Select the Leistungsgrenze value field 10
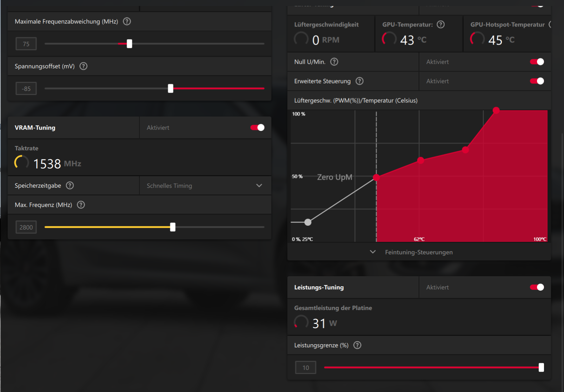Image resolution: width=564 pixels, height=392 pixels. point(306,368)
